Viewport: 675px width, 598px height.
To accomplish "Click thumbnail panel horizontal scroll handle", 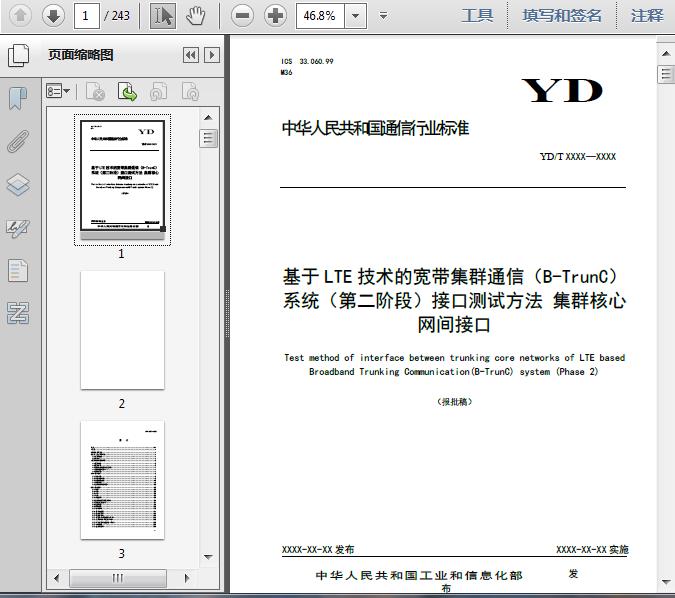I will (118, 578).
